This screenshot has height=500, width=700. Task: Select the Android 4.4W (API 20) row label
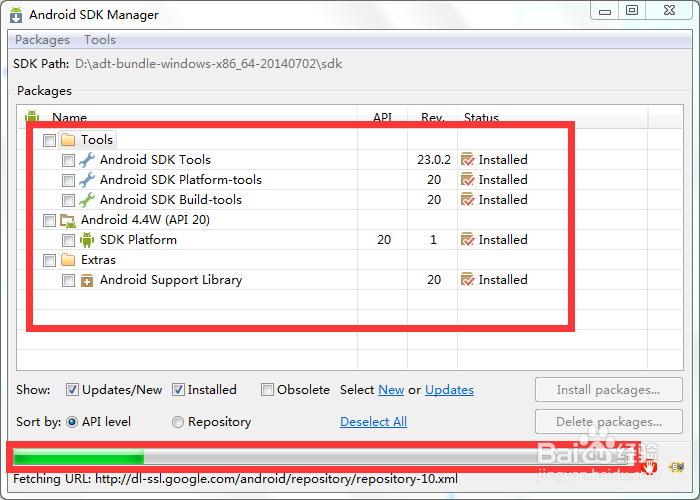tap(146, 220)
